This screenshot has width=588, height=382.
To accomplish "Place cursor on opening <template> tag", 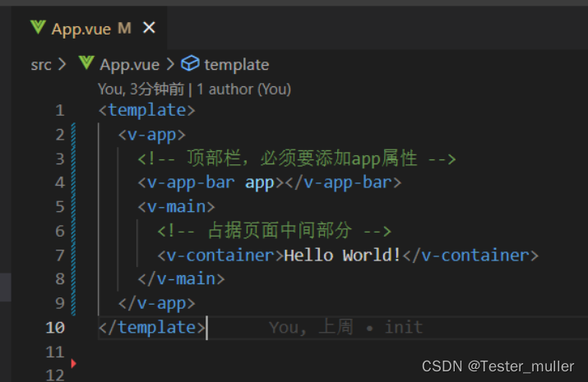I will pyautogui.click(x=146, y=110).
